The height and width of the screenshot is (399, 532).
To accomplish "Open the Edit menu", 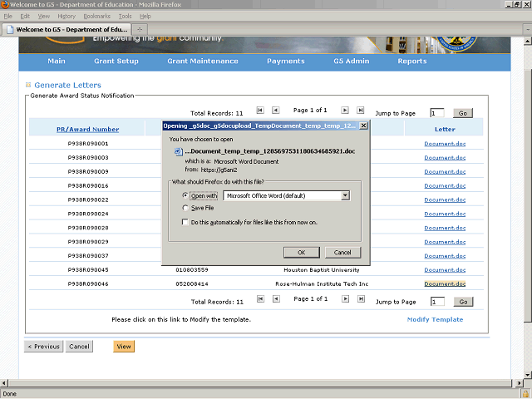I will click(25, 16).
